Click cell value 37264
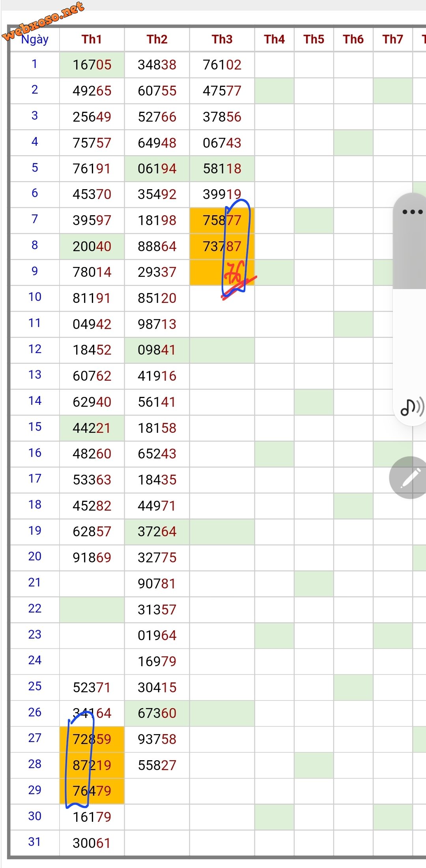This screenshot has height=868, width=426. click(x=157, y=532)
